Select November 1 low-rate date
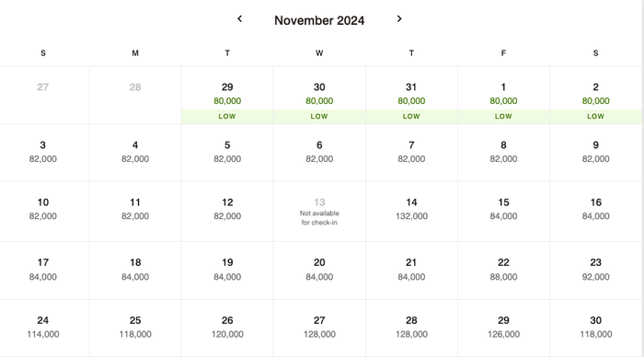644x357 pixels. pyautogui.click(x=503, y=95)
